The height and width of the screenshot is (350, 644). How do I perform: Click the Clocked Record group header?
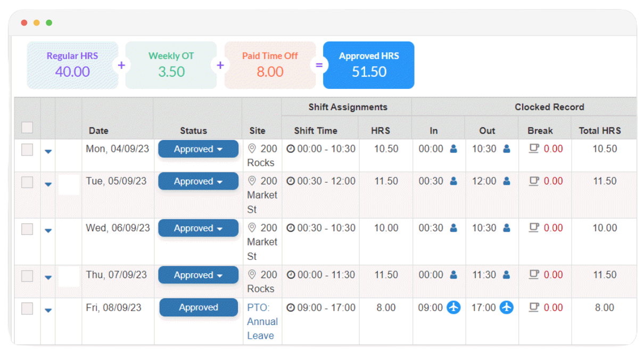549,107
